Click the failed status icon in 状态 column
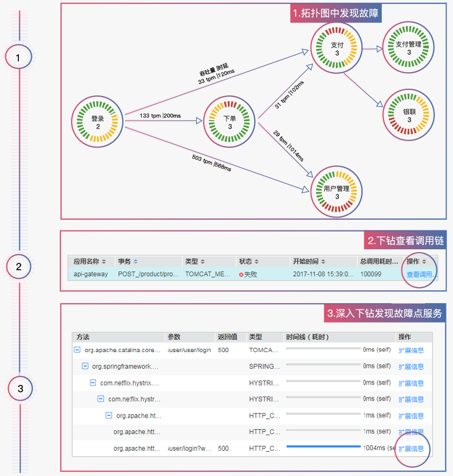 click(x=241, y=274)
